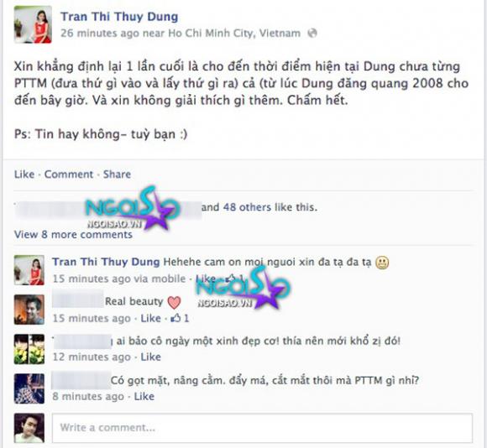487x448 pixels.
Task: Click the globe public-privacy icon
Action: (312, 33)
